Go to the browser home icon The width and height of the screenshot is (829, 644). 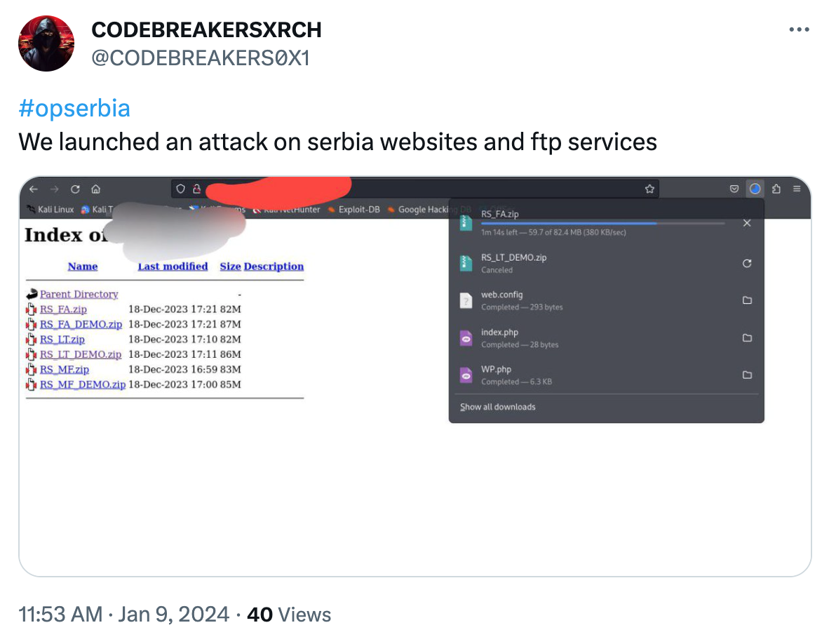point(95,189)
